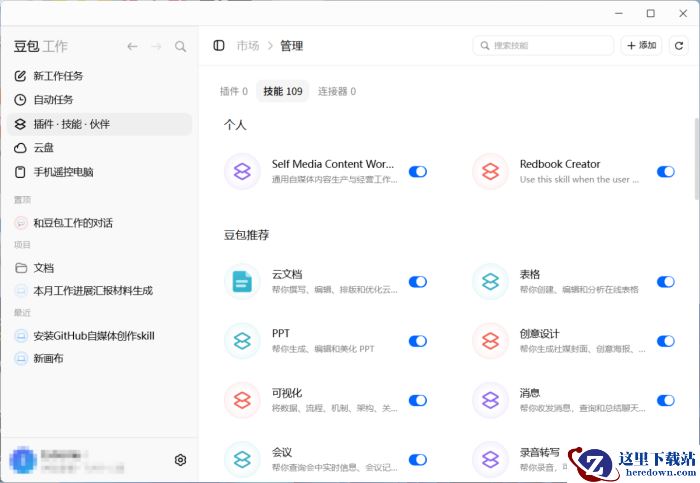This screenshot has height=483, width=700.
Task: Disable Redbook Creator skill toggle
Action: pos(666,171)
